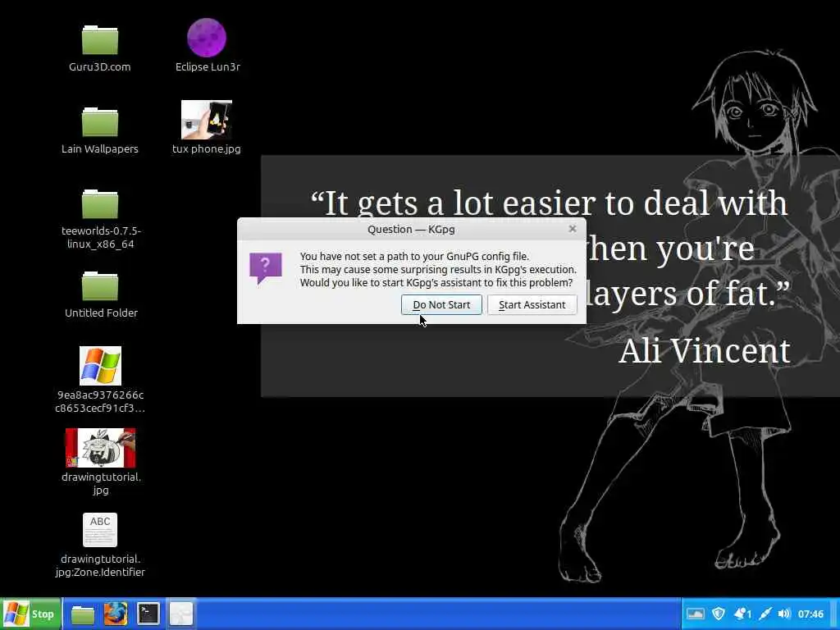The width and height of the screenshot is (840, 630).
Task: Select the Eclipse Lun3r desktop icon
Action: point(207,38)
